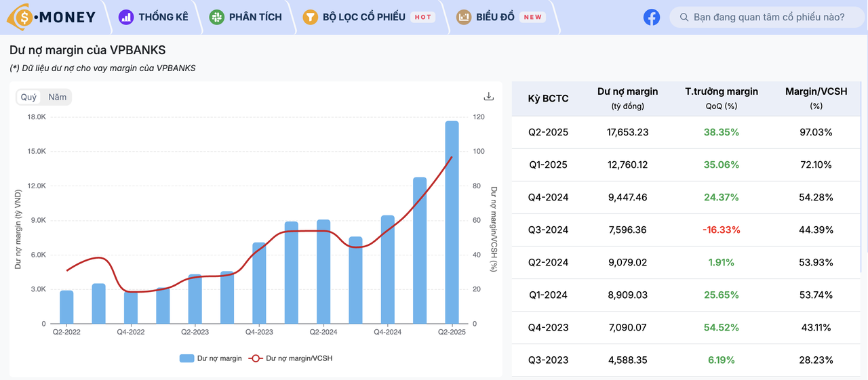The image size is (868, 380).
Task: Click the NEW badge
Action: click(x=533, y=17)
